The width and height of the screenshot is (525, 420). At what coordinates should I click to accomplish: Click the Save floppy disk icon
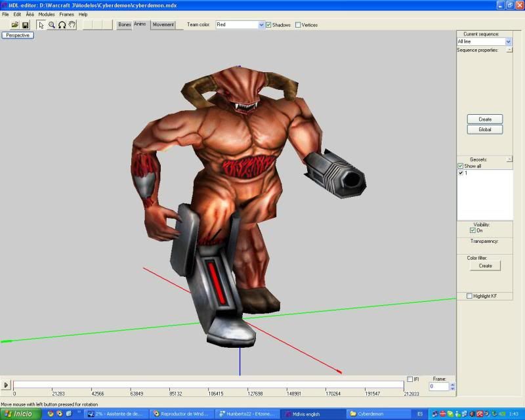click(26, 25)
